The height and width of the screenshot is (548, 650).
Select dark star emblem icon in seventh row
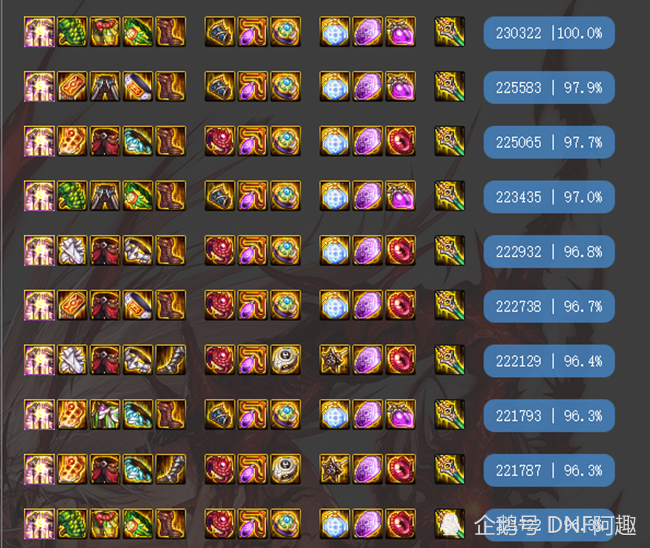tap(335, 360)
